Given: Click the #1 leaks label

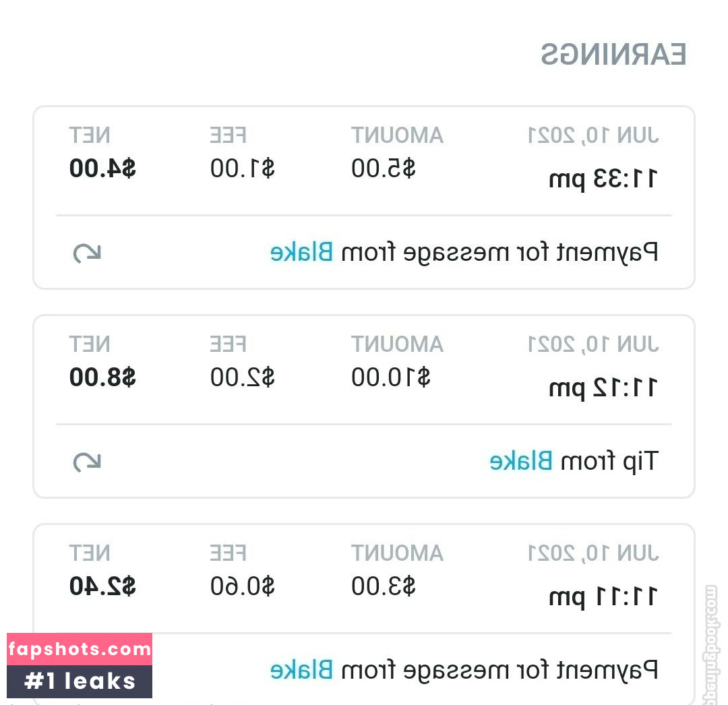Looking at the screenshot, I should point(80,681).
